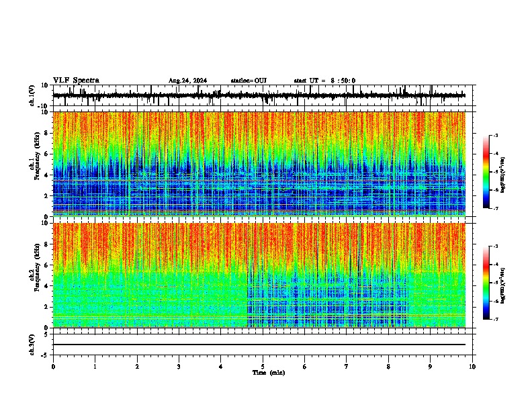Click the time axis end tick label "10"
532x411 pixels.
472,367
